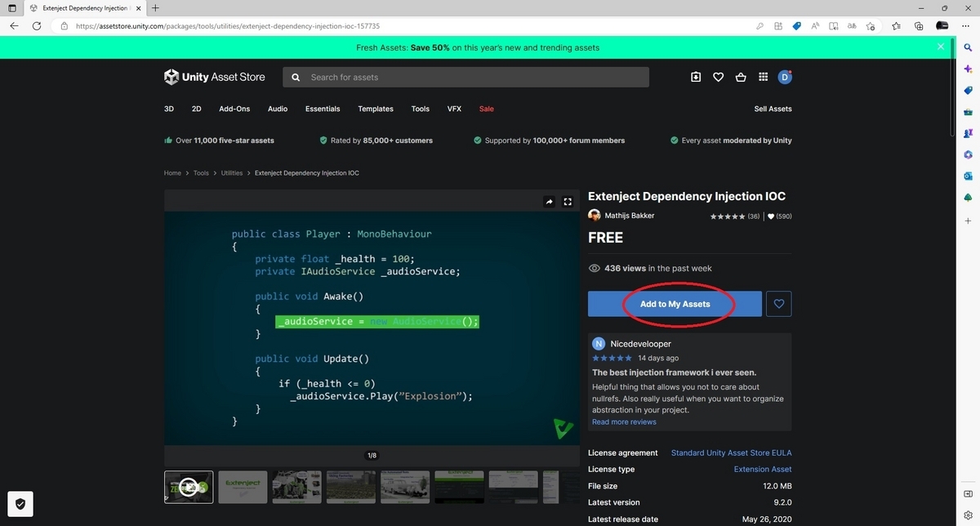Image resolution: width=980 pixels, height=526 pixels.
Task: Click the Unity Asset Store logo
Action: tap(215, 77)
